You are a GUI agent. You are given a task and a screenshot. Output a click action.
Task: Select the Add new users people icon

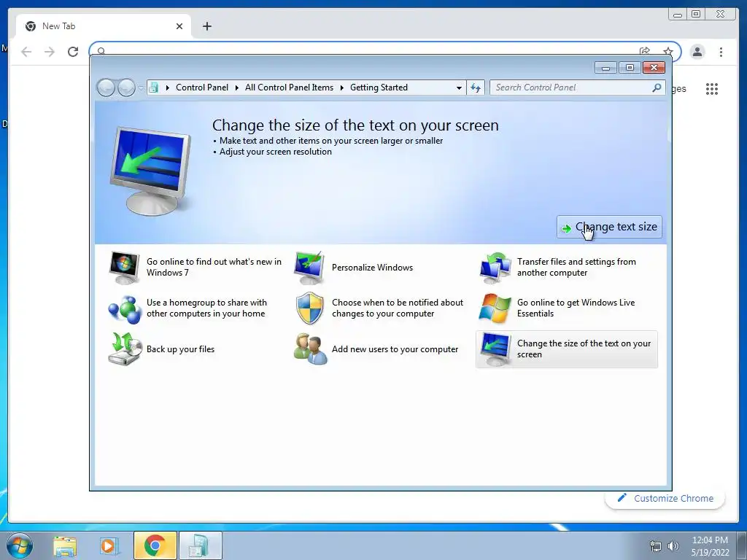(x=310, y=349)
